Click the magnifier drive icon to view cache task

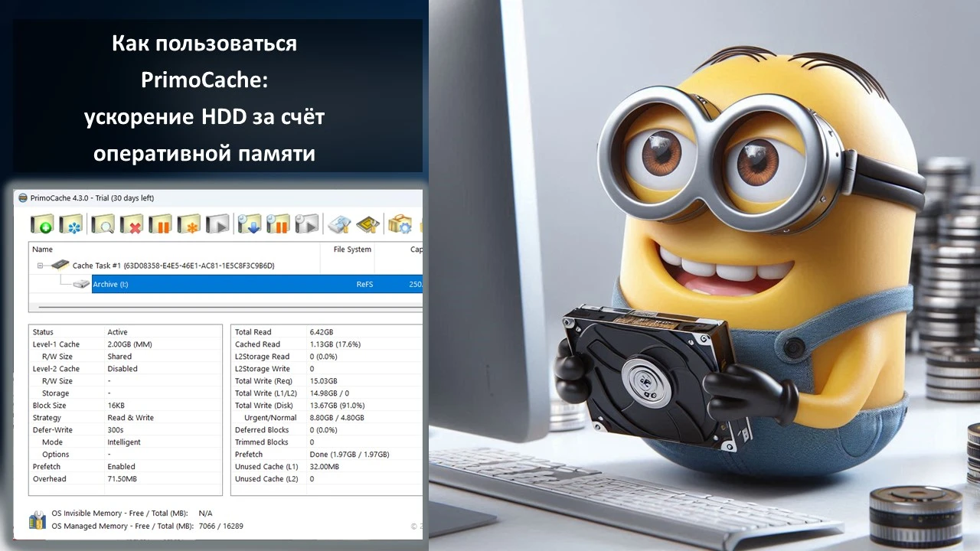(x=103, y=223)
